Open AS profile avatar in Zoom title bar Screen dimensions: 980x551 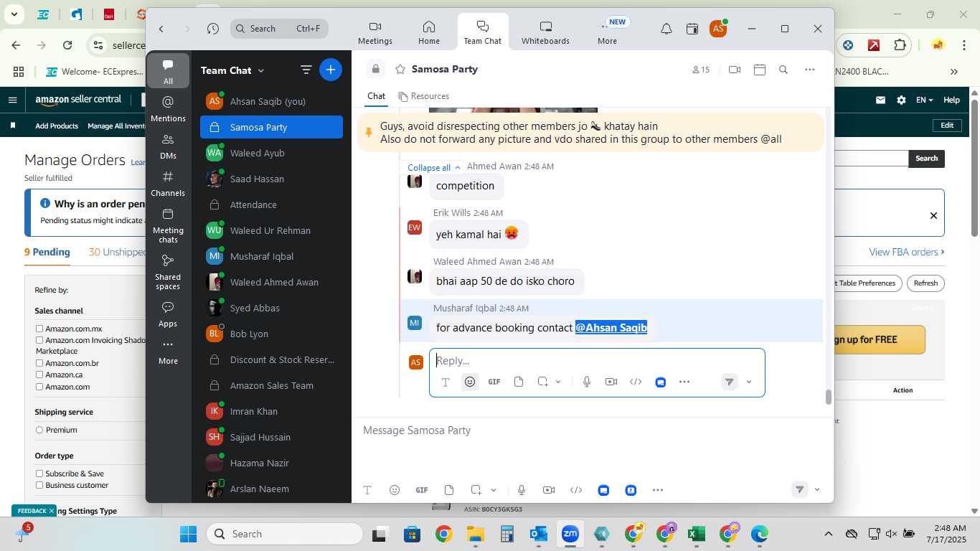(718, 29)
